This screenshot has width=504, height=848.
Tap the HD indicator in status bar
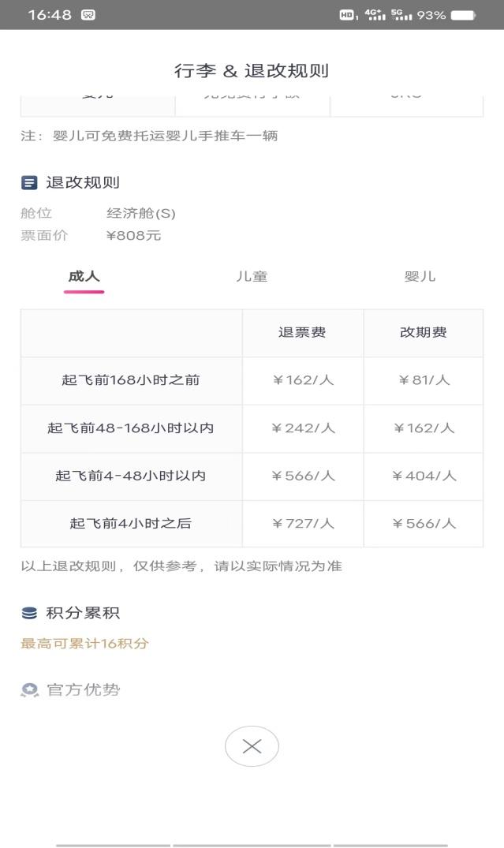[x=347, y=15]
